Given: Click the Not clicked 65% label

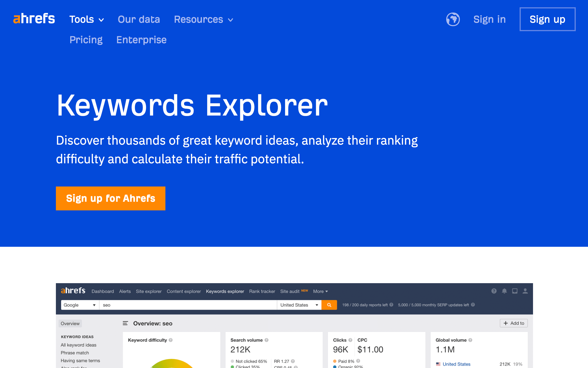Looking at the screenshot, I should pos(251,361).
